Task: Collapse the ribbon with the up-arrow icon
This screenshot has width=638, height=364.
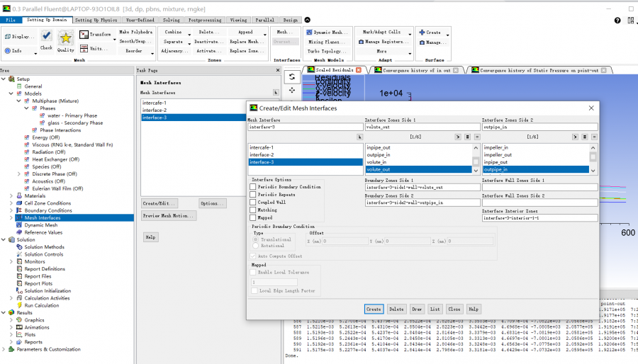Action: click(x=306, y=20)
